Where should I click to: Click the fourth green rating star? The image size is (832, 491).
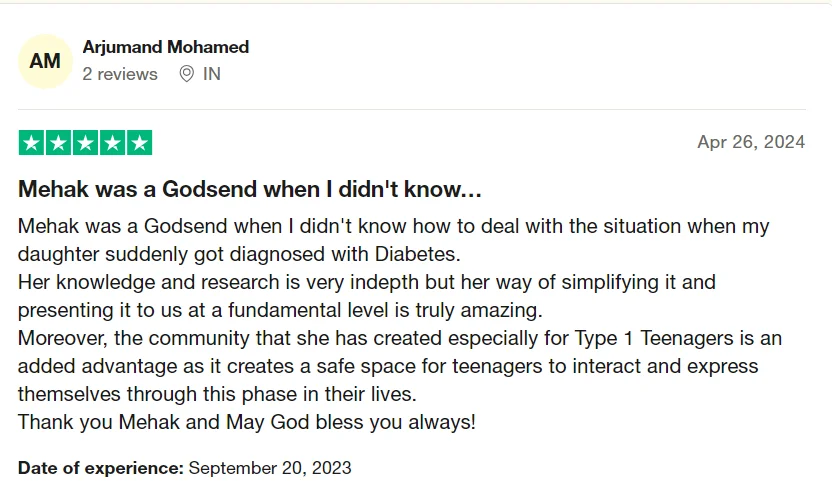[112, 143]
